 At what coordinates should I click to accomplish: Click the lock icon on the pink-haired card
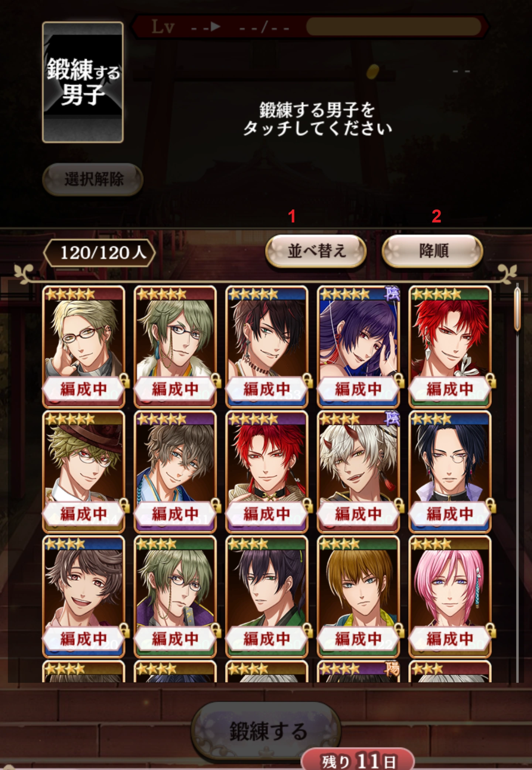click(x=490, y=630)
